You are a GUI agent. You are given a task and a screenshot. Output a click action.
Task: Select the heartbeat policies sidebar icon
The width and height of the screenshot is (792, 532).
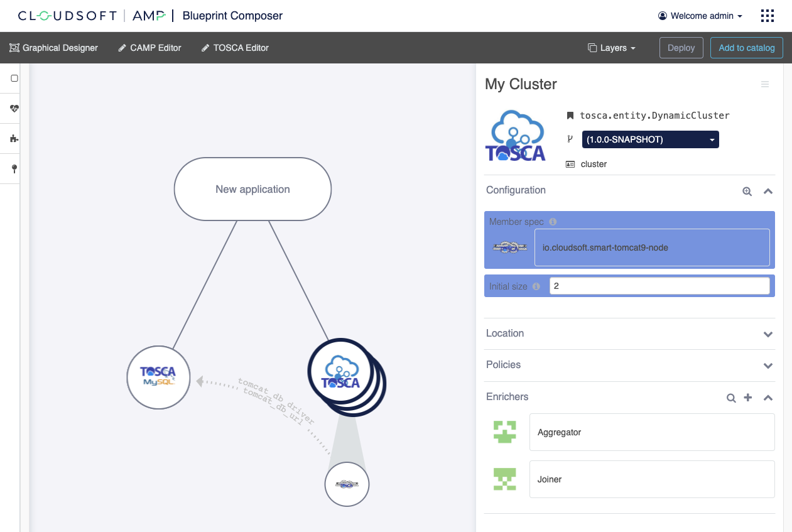pyautogui.click(x=14, y=109)
